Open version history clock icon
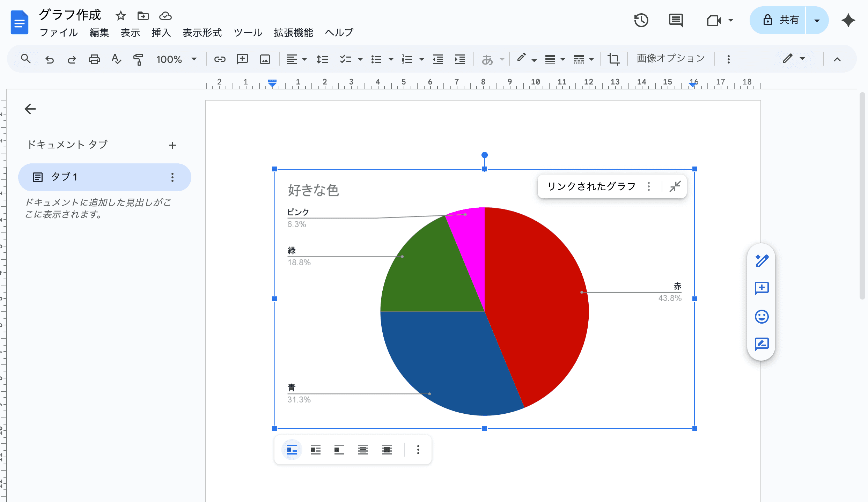This screenshot has width=868, height=502. click(641, 20)
